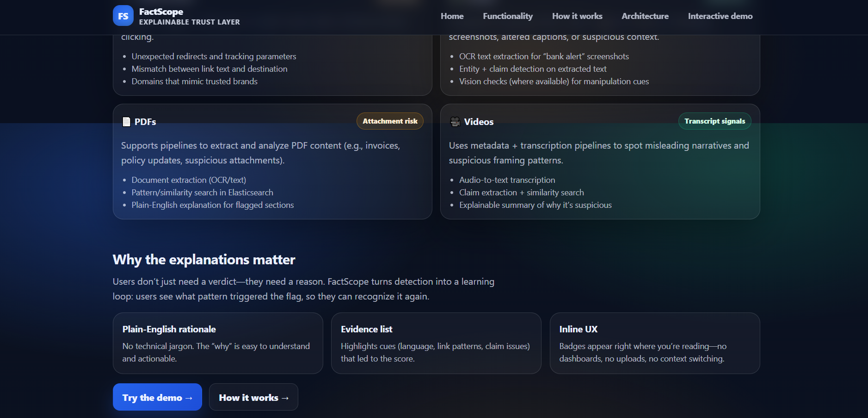Viewport: 868px width, 418px height.
Task: Select the Evidence list card
Action: [x=436, y=343]
